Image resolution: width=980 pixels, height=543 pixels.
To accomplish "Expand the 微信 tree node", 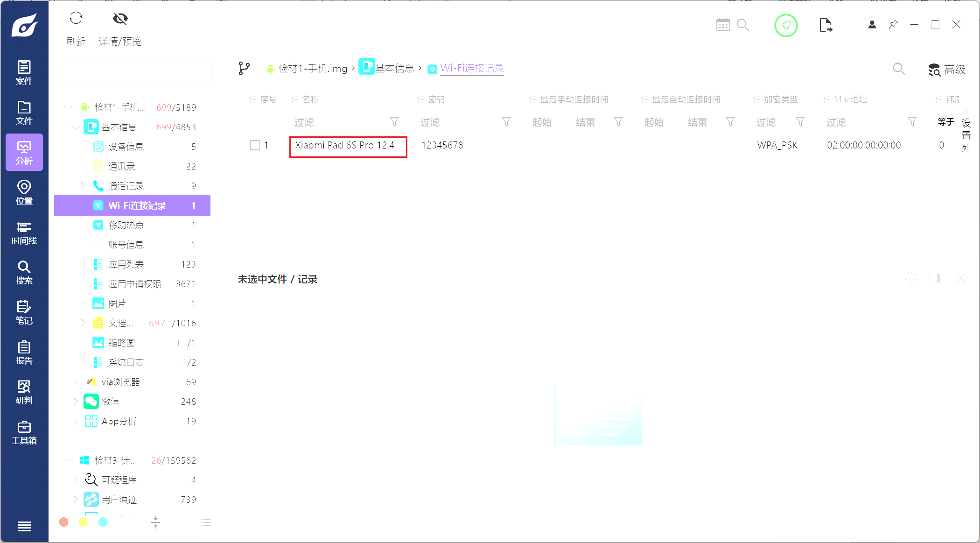I will tap(76, 402).
